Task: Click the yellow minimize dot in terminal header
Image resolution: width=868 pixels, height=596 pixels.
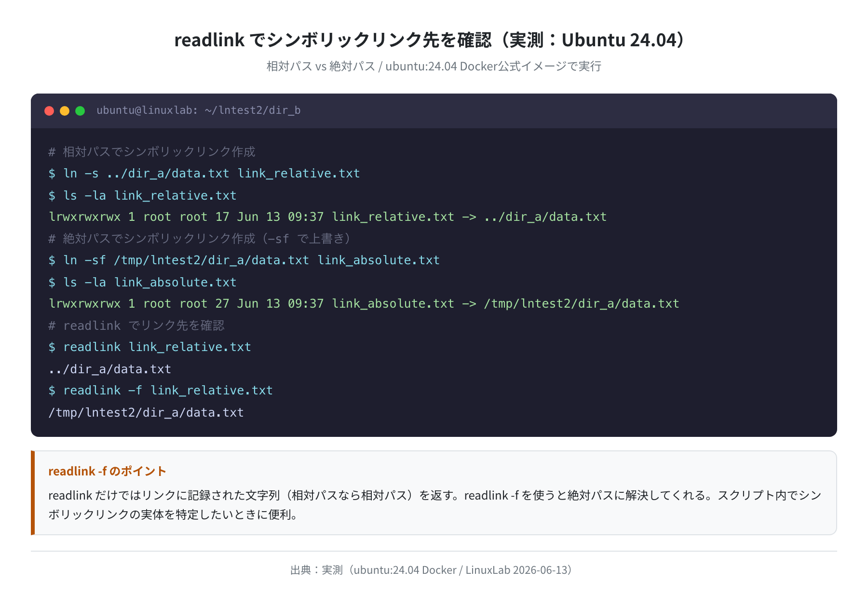Action: coord(65,111)
